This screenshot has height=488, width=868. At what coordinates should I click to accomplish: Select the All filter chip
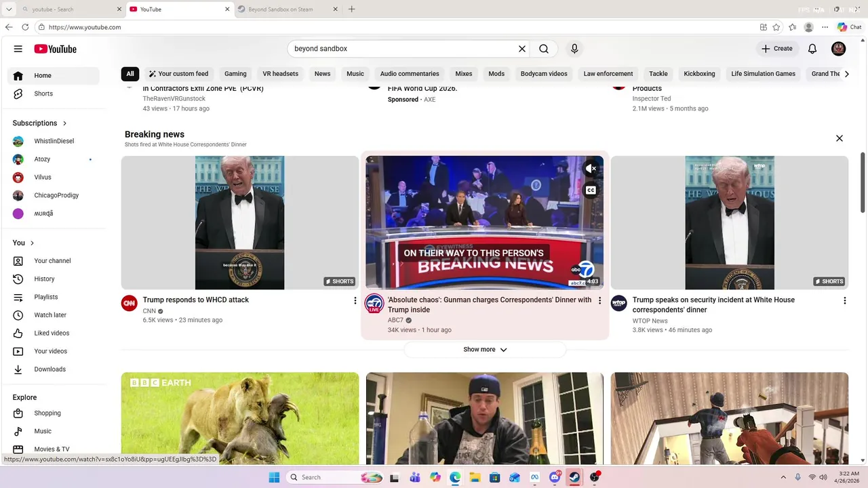[x=130, y=74]
